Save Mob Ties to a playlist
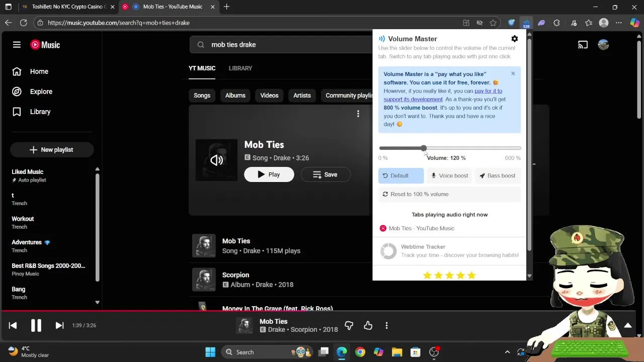 [325, 174]
